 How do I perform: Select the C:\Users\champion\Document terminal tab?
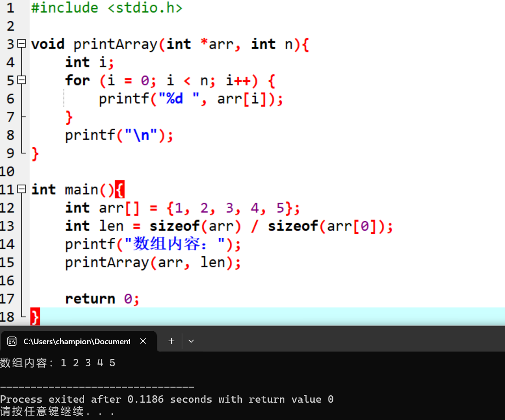click(78, 342)
